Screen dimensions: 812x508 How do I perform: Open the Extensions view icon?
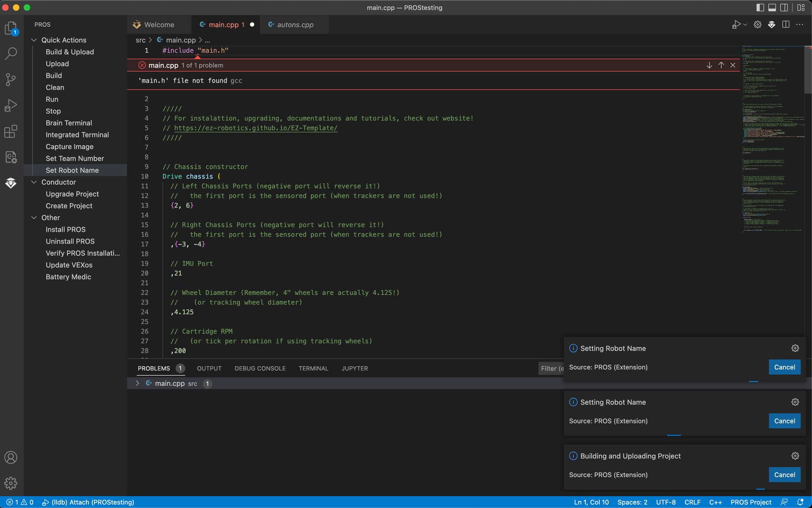pos(11,131)
